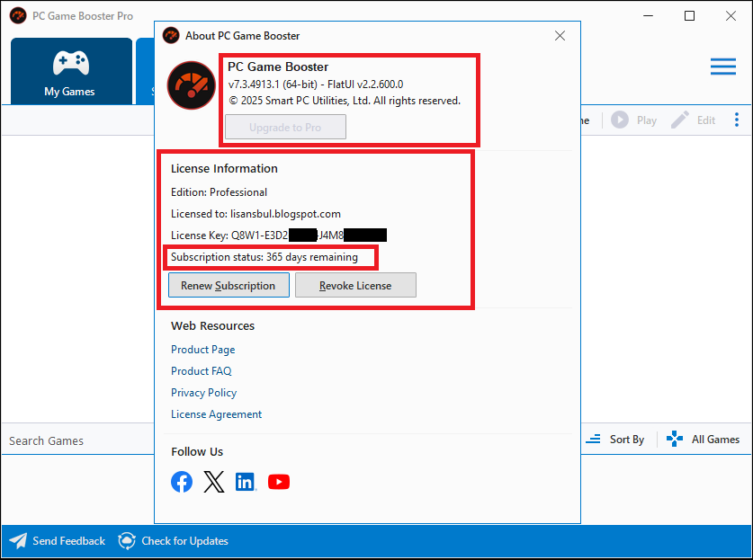Open the Product Page link
Image resolution: width=753 pixels, height=560 pixels.
click(x=203, y=350)
